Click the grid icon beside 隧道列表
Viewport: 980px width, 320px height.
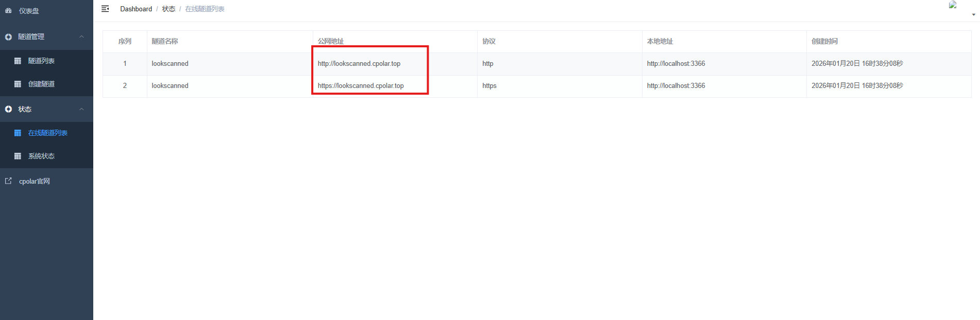click(18, 61)
